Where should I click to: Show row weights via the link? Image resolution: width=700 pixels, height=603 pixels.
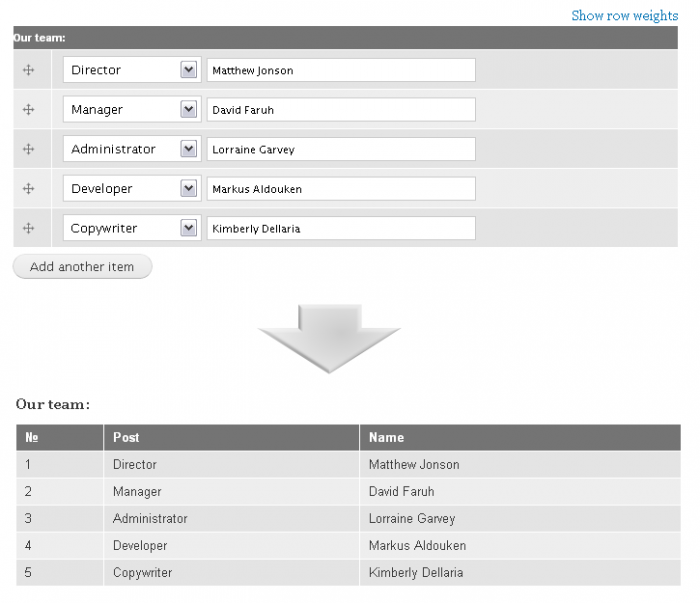[625, 16]
